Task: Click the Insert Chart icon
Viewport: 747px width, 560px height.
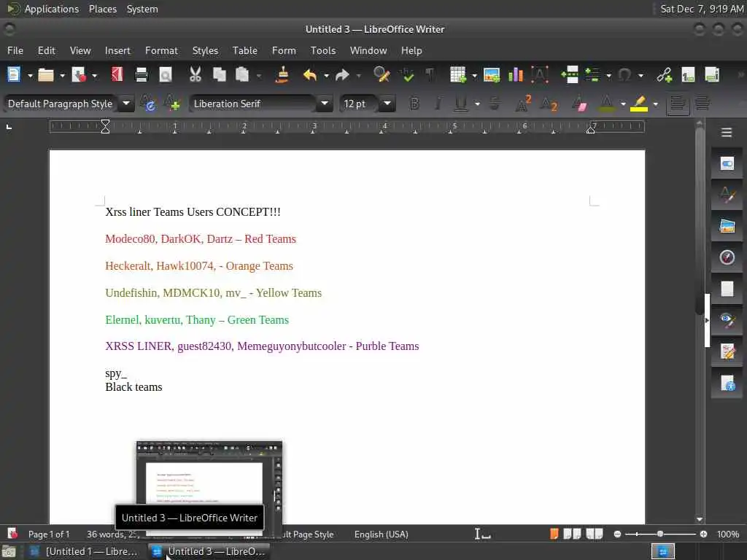Action: pos(516,75)
